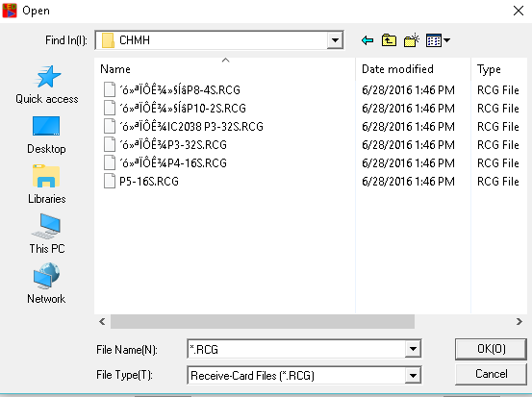Go to Desktop location
The width and height of the screenshot is (532, 397).
46,135
